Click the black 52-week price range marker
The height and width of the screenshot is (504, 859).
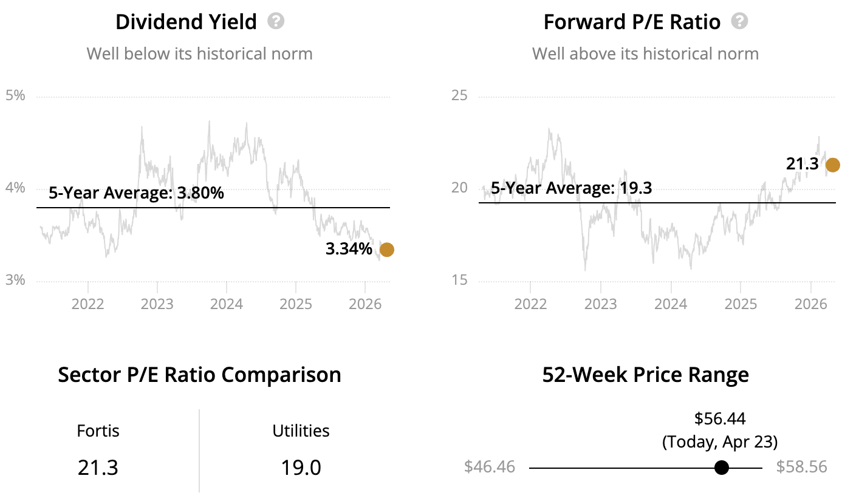click(x=722, y=468)
